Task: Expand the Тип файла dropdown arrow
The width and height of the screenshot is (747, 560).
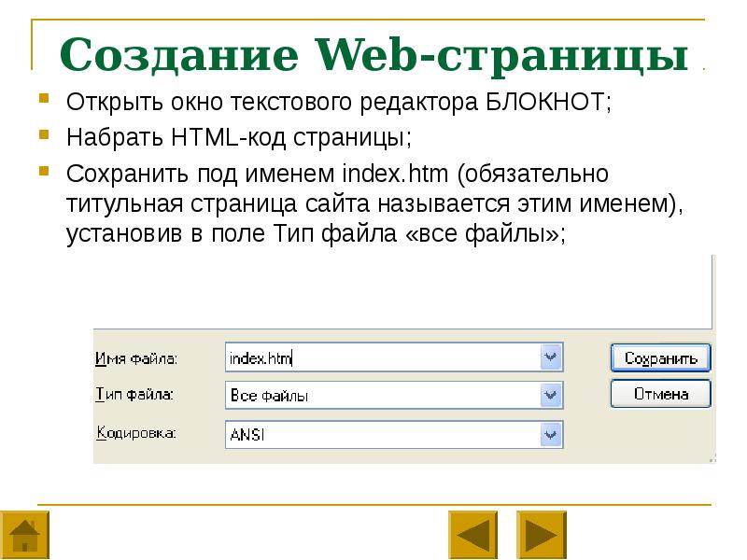Action: (x=551, y=395)
